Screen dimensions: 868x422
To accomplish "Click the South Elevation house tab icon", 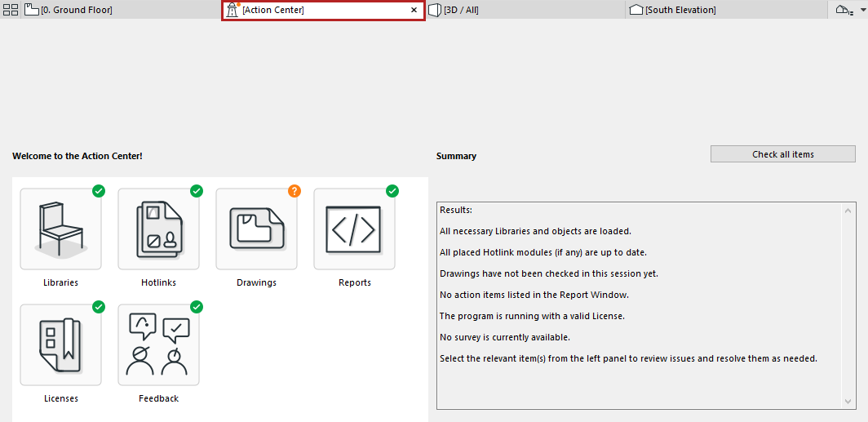I will [x=636, y=10].
